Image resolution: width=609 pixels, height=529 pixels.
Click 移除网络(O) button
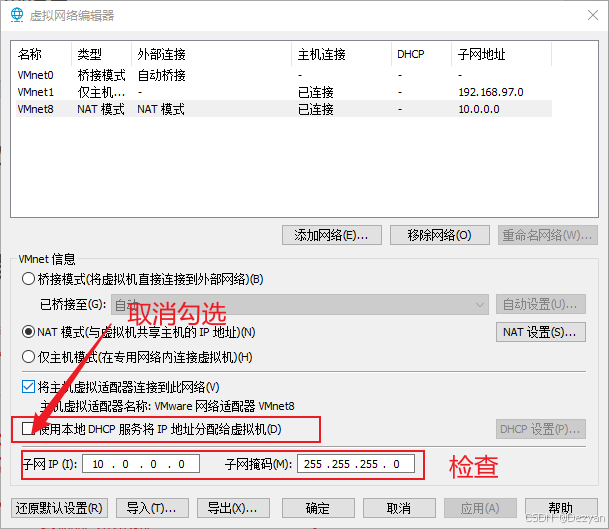(x=440, y=235)
